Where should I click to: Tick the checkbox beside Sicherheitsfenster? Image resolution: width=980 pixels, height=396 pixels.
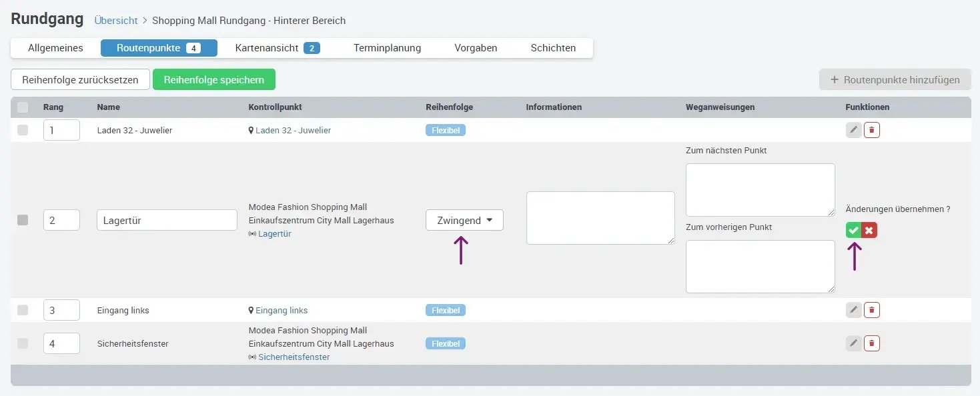[x=23, y=343]
